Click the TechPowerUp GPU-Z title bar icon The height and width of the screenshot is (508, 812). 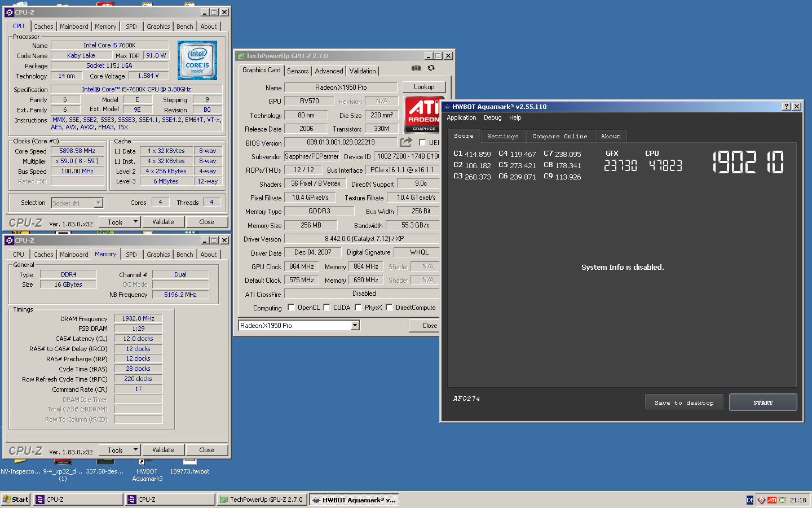coord(241,56)
